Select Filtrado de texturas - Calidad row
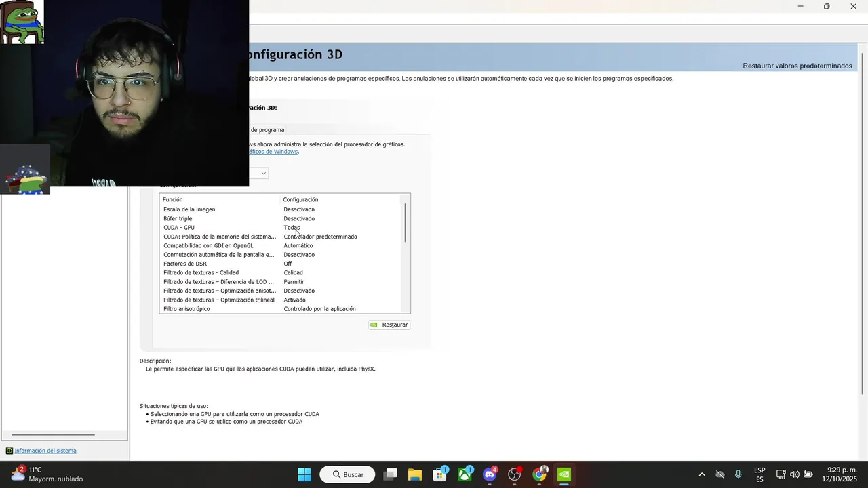The image size is (868, 488). click(281, 272)
